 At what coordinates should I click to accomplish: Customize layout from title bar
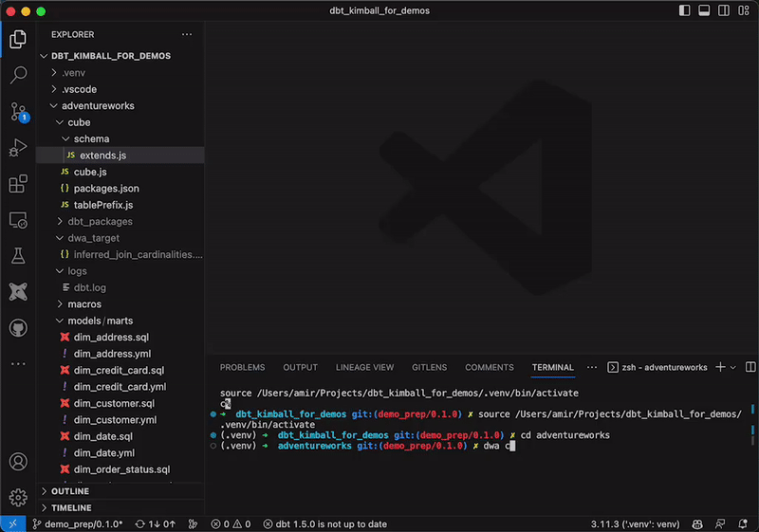tap(744, 10)
